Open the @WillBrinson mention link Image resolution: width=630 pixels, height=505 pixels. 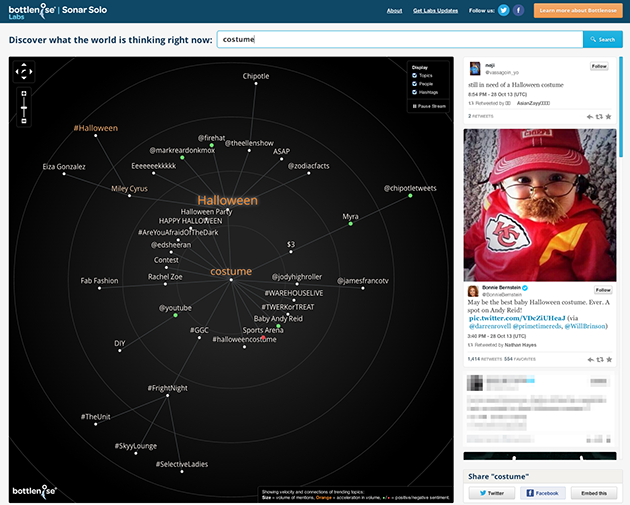pos(585,326)
